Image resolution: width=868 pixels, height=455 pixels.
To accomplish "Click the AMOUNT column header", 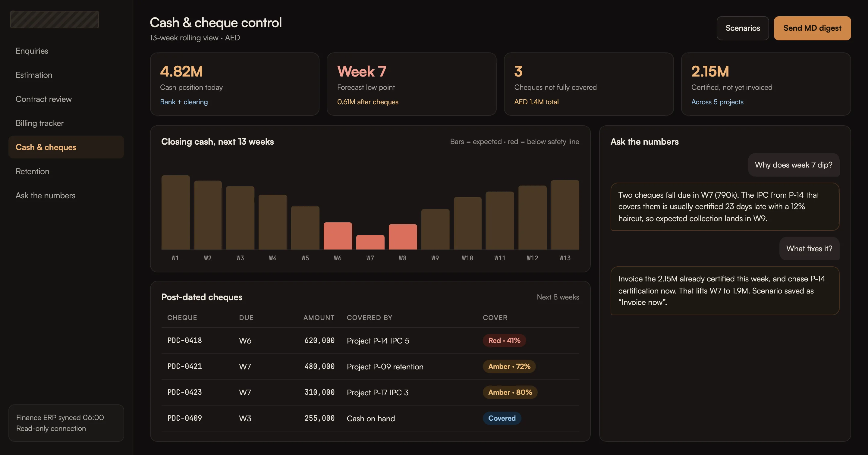I will pos(319,318).
